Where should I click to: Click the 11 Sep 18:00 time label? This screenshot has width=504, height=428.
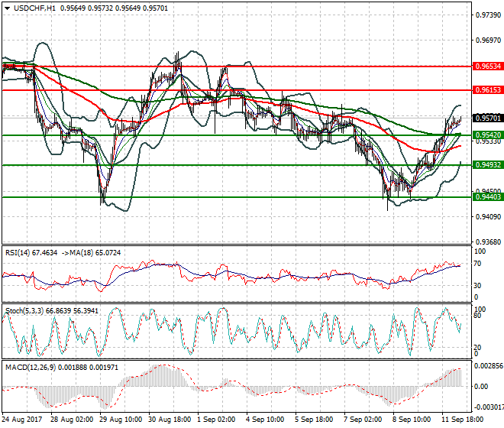point(463,420)
